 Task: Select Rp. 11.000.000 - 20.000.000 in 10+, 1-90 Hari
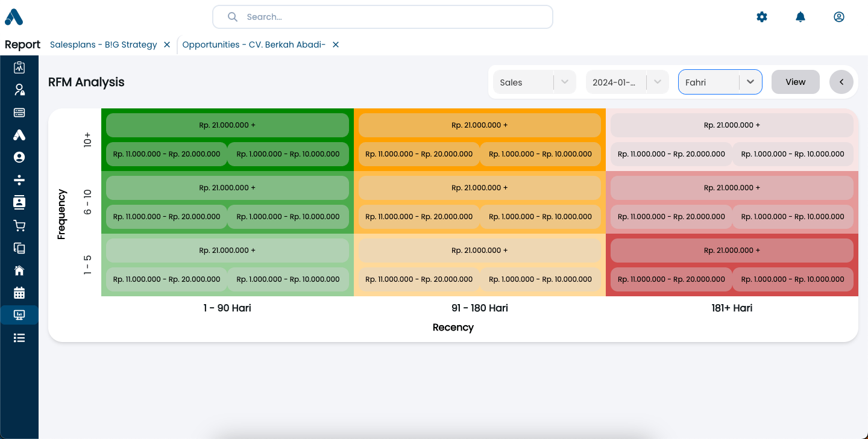[x=167, y=154]
